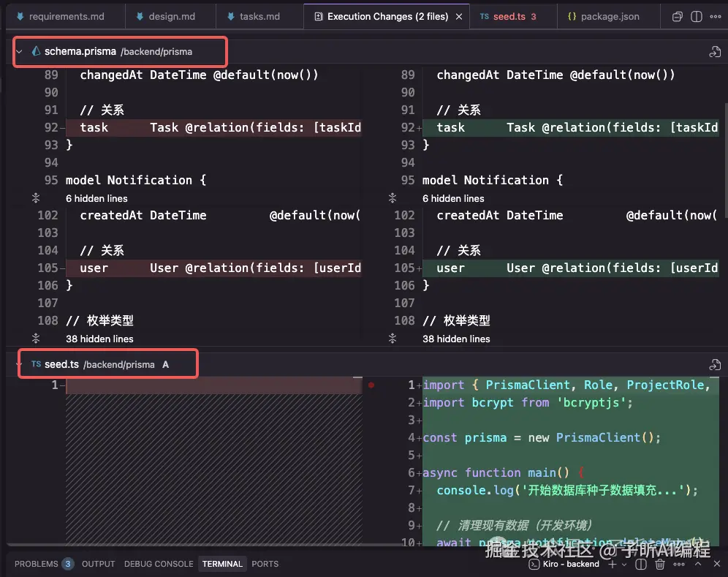
Task: Click the Kiro - backend terminal label
Action: (571, 564)
